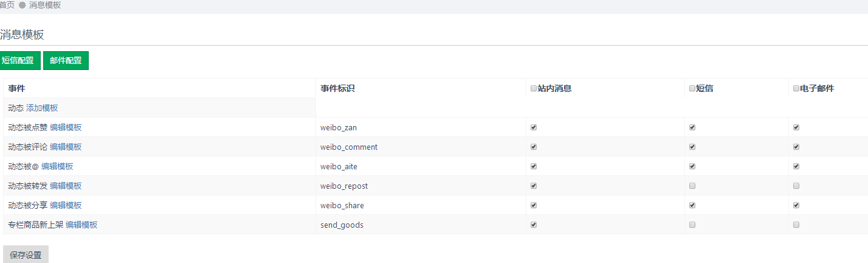
Task: Open the 短信配置 settings button
Action: (x=19, y=61)
